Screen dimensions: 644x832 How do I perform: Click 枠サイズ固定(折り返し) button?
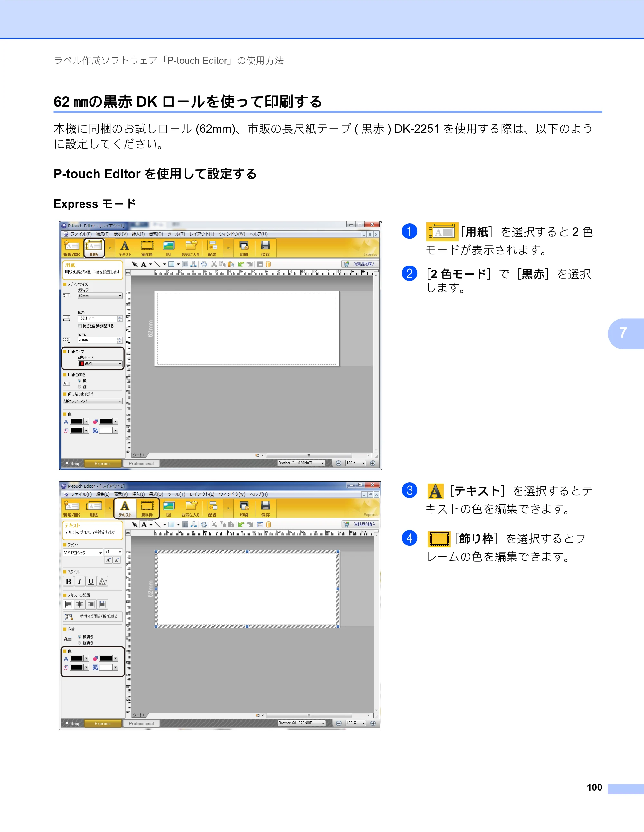coord(92,616)
